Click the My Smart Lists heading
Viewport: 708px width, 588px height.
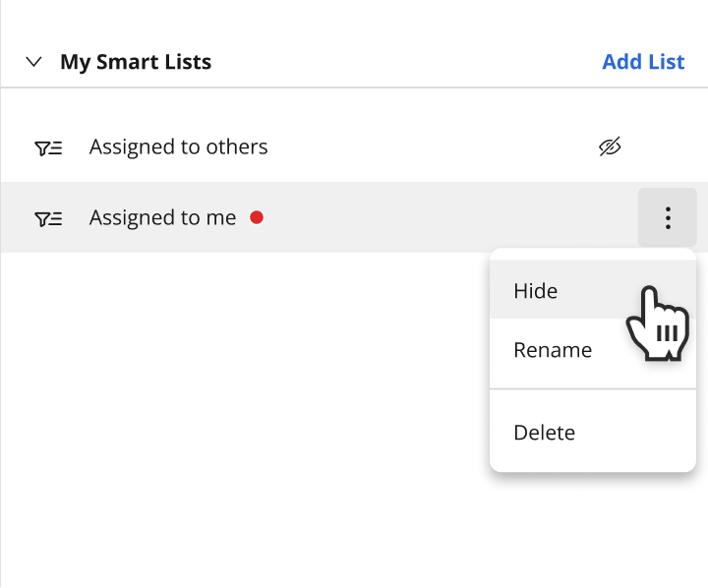(136, 62)
